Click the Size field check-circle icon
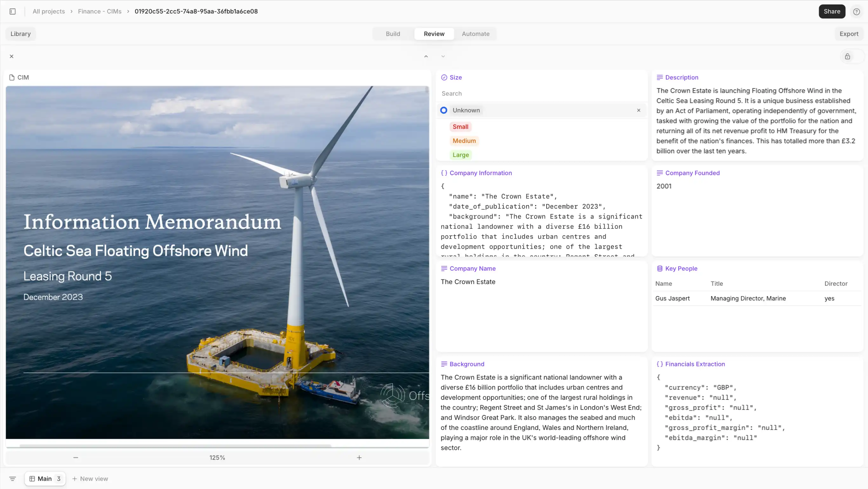 (x=444, y=78)
